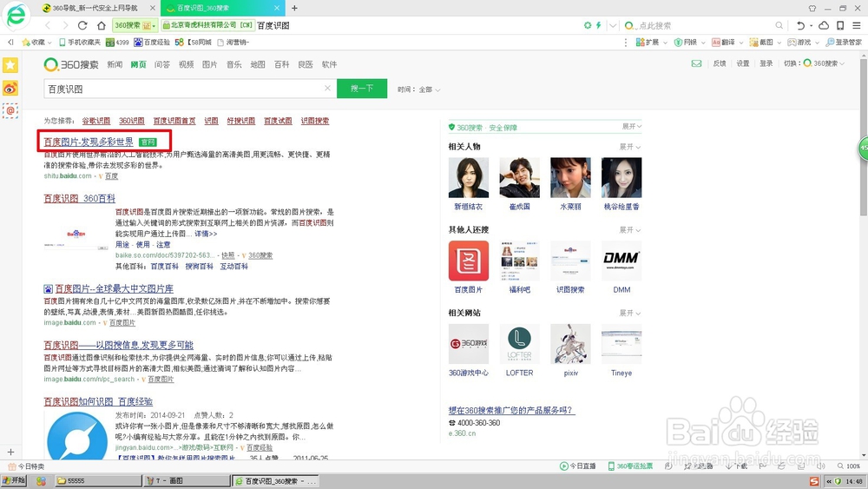The image size is (868, 489).
Task: Click the mobile phone icon in toolbar
Action: tap(840, 25)
